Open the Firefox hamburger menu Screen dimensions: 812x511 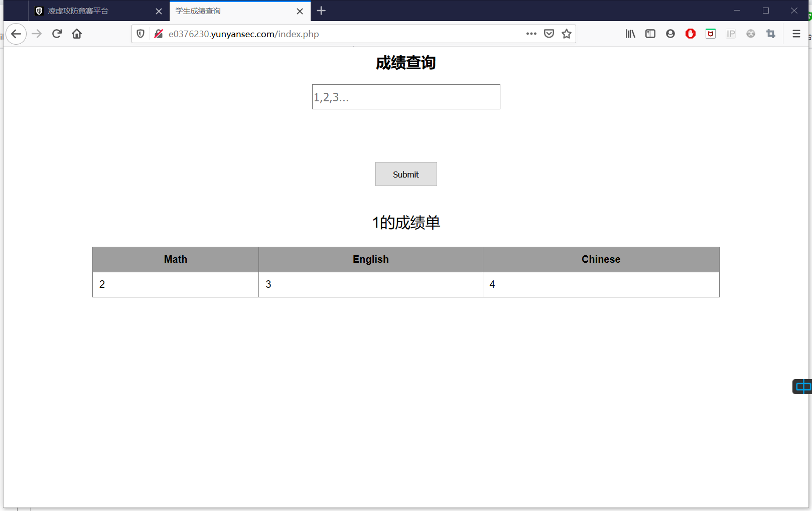(x=796, y=34)
